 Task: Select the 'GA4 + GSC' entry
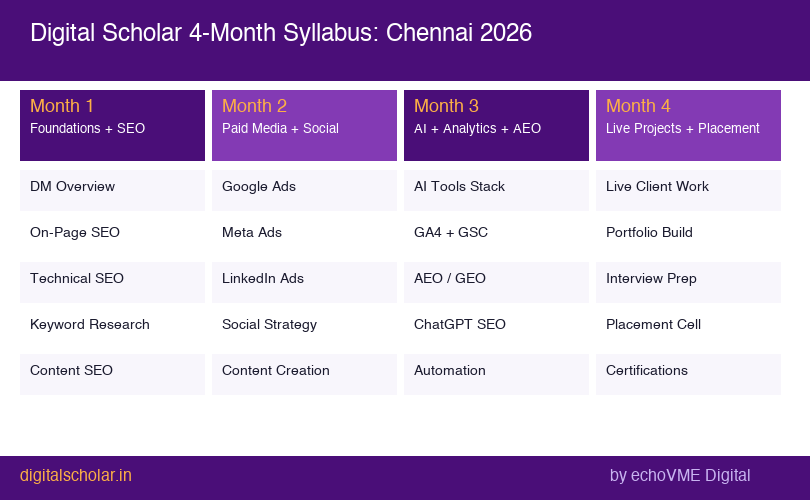click(x=496, y=236)
